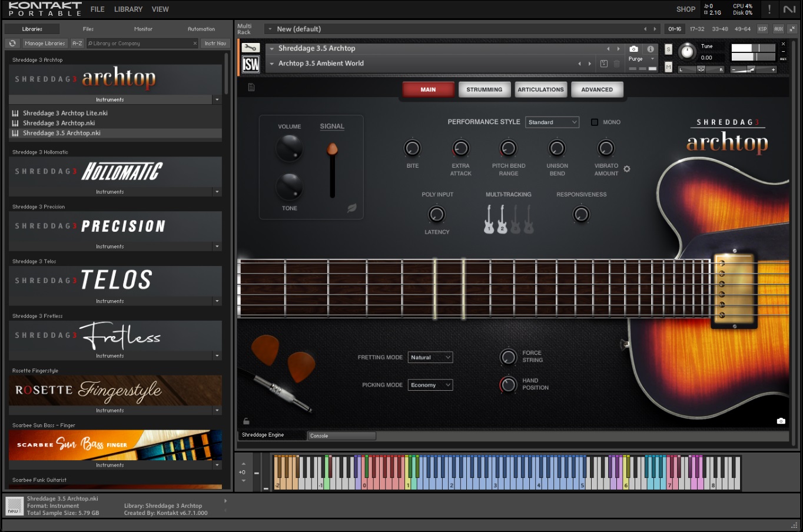The image size is (803, 532).
Task: Select the 17-32 channel page button
Action: [697, 29]
